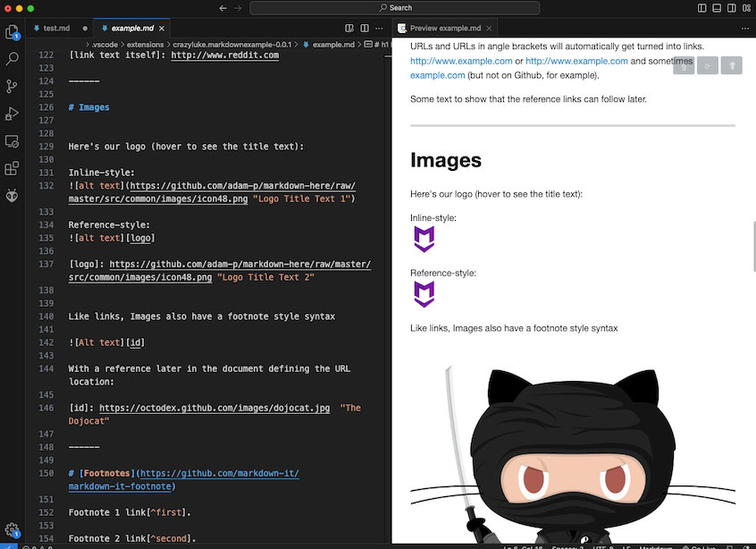
Task: Click the "Logo Title Text 2" string
Action: tap(265, 277)
